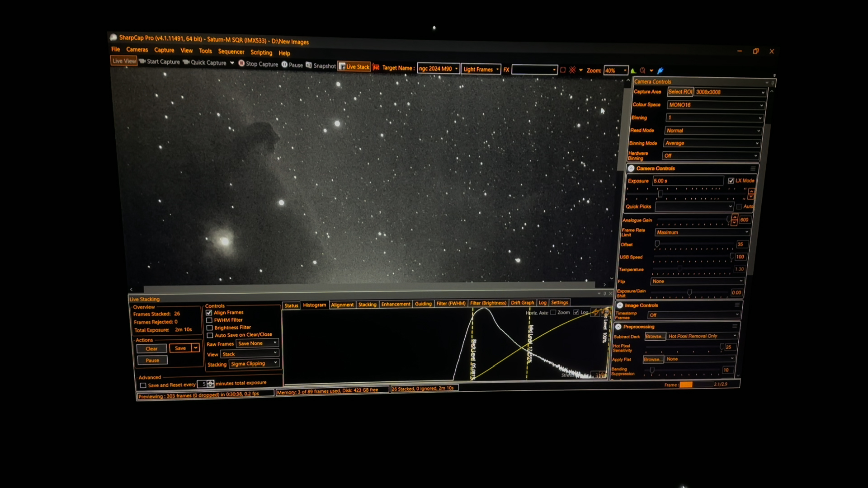Image resolution: width=868 pixels, height=488 pixels.
Task: Toggle the histogram Log checkbox
Action: click(x=576, y=312)
